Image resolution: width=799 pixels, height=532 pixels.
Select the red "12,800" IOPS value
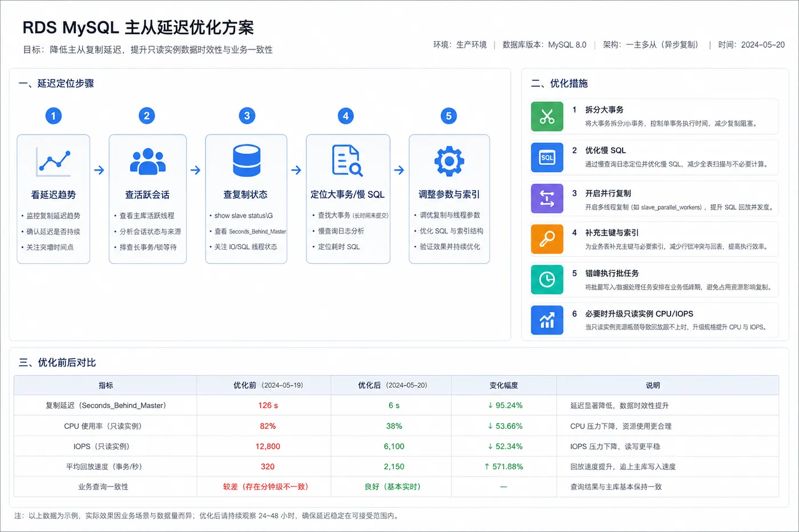pos(268,446)
